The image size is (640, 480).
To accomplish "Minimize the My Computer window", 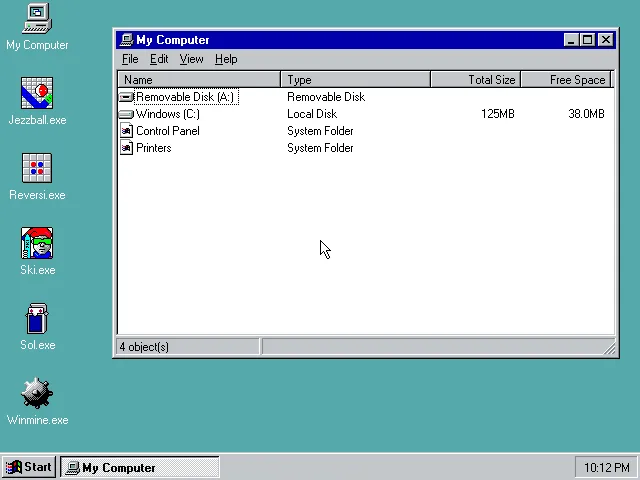I will 571,40.
